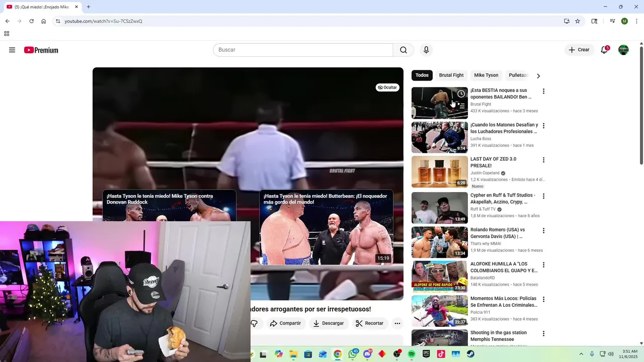
Task: Click Compartir to share video
Action: 285,323
